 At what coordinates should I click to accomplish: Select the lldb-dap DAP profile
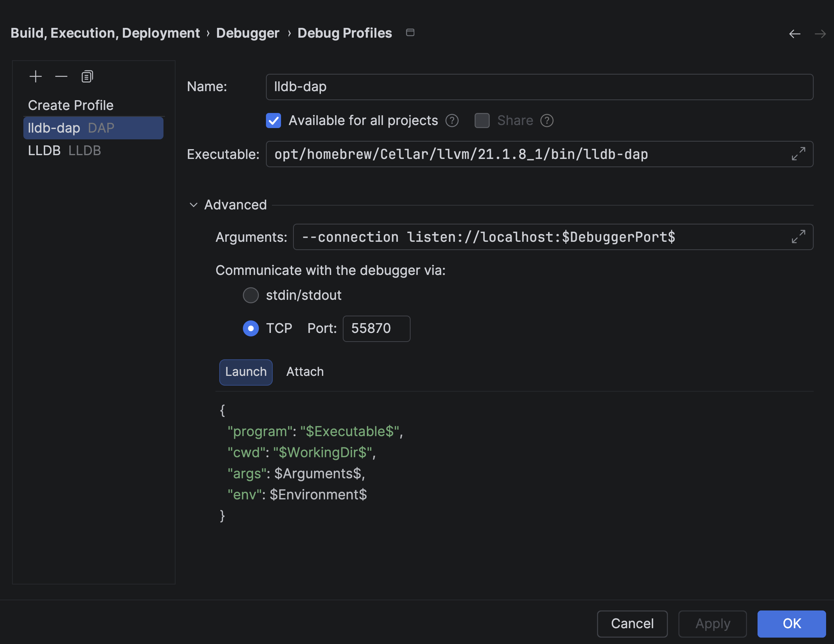point(93,128)
